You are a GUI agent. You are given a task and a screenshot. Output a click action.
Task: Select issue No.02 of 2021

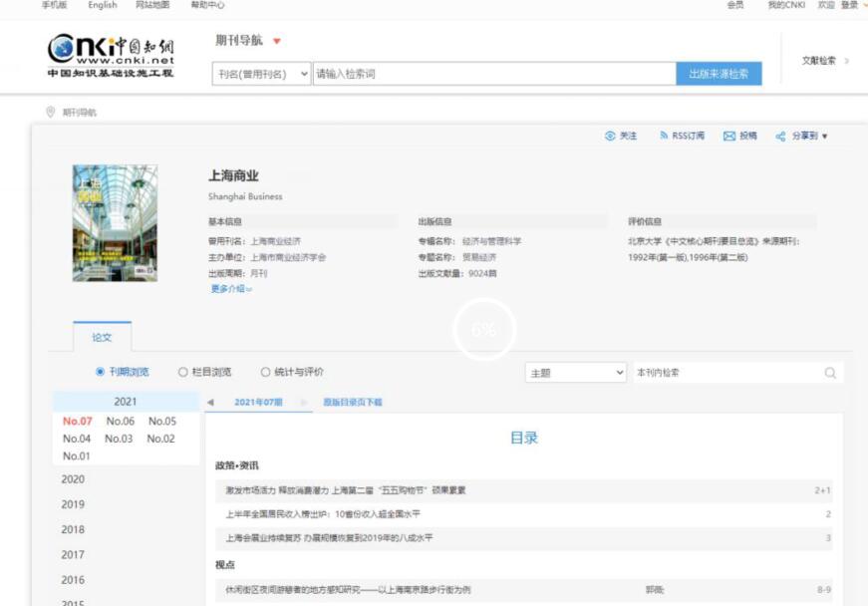(161, 439)
